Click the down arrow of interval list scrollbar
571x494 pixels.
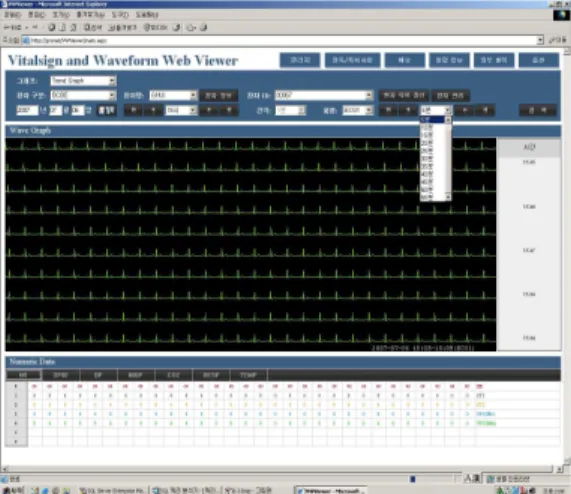[448, 197]
